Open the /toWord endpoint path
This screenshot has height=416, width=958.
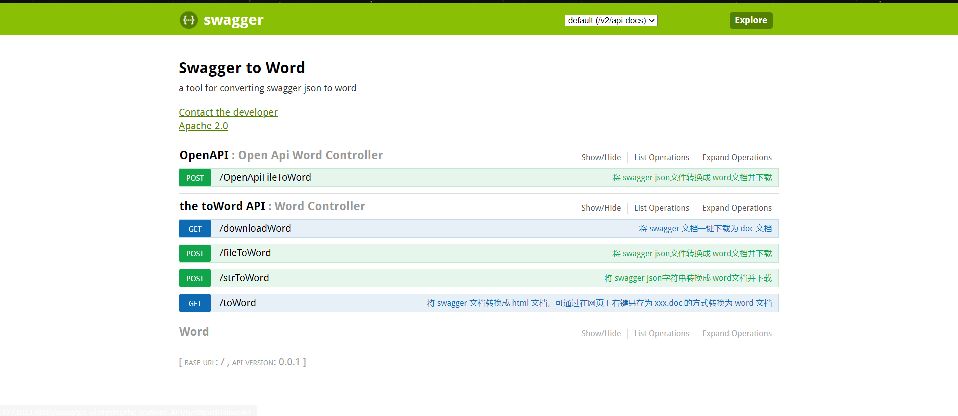237,303
